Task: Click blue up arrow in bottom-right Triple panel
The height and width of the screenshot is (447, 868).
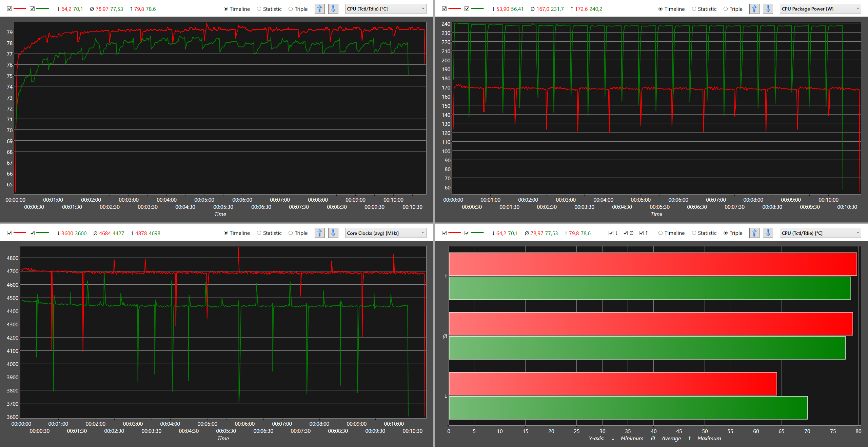Action: pos(754,233)
